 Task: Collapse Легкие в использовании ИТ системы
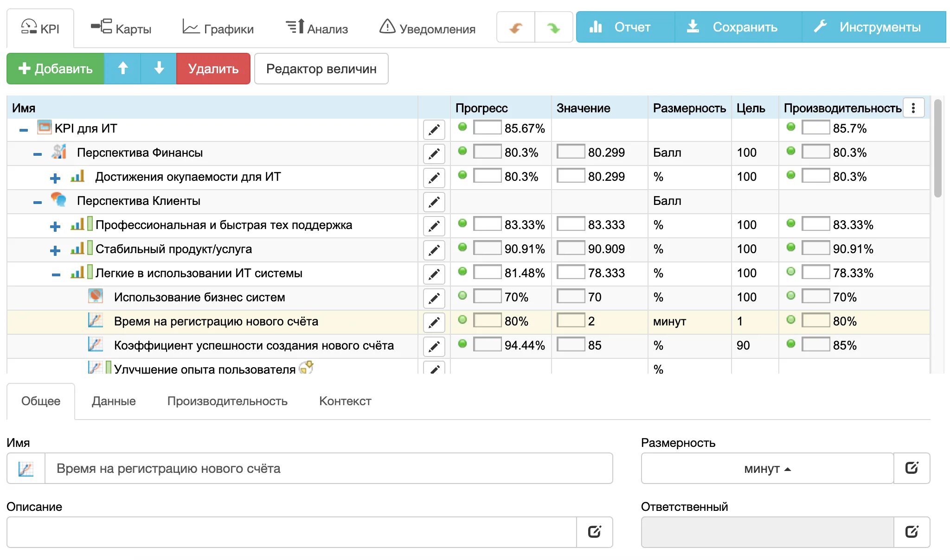[x=56, y=274]
